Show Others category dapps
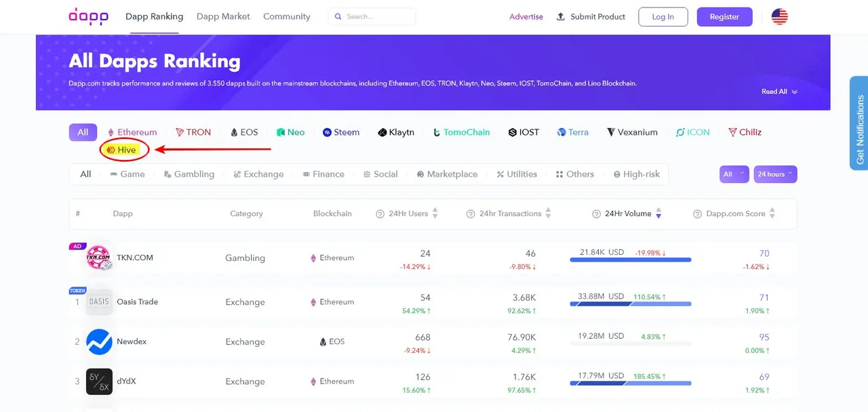The width and height of the screenshot is (868, 412). 575,174
